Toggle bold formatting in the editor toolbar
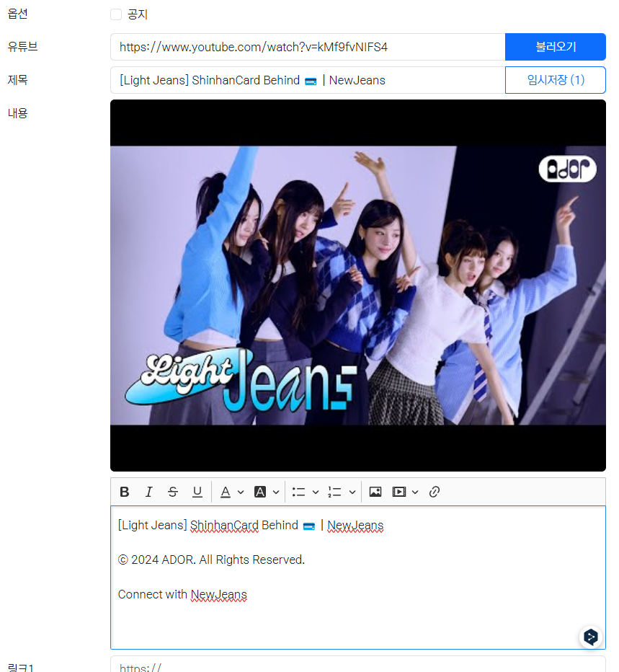The height and width of the screenshot is (672, 619). (x=125, y=492)
